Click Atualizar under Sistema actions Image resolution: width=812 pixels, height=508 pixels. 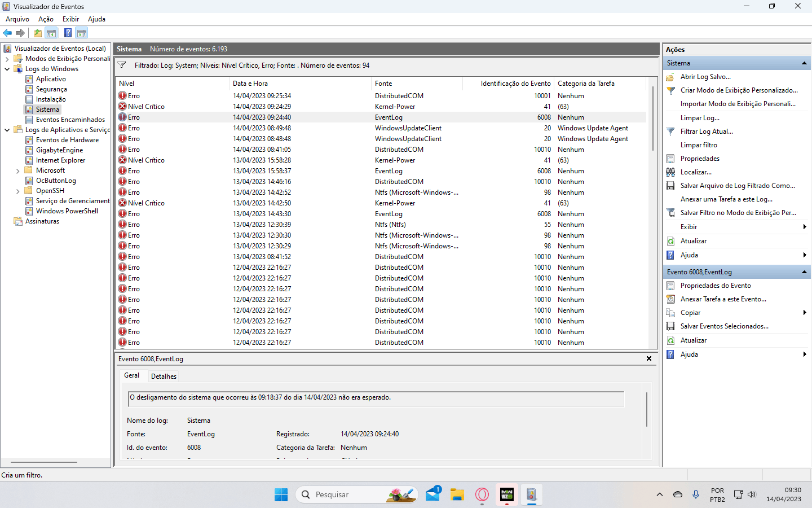coord(693,241)
